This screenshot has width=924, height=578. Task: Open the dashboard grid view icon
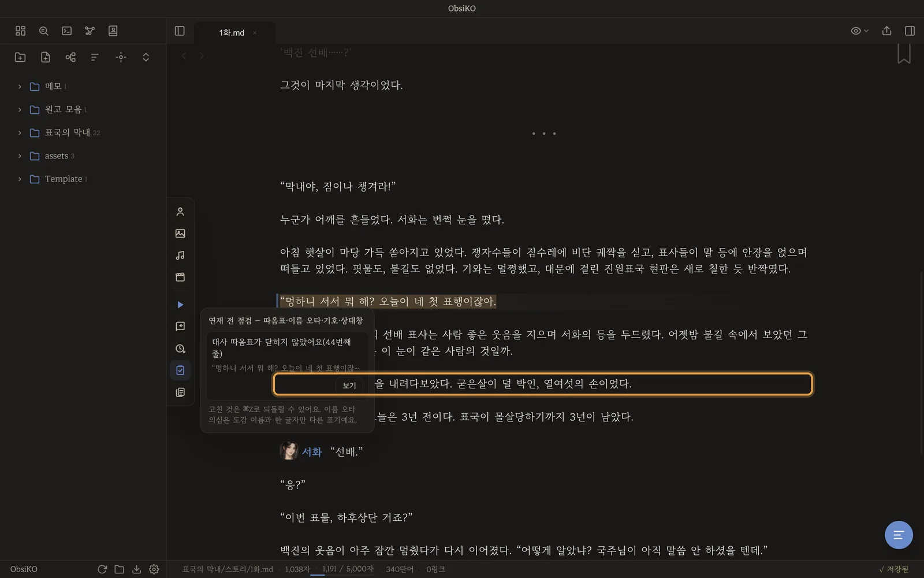point(21,31)
